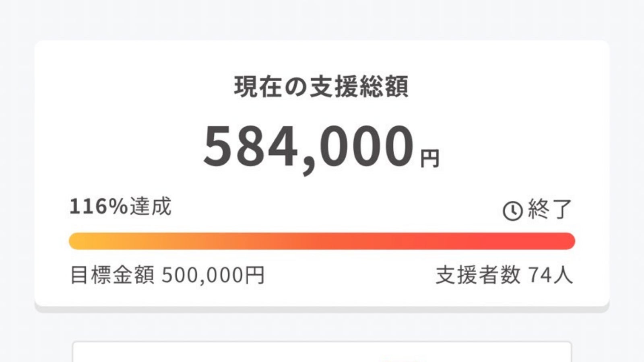Click the clock icon beside 終了
The width and height of the screenshot is (644, 362).
click(x=512, y=211)
